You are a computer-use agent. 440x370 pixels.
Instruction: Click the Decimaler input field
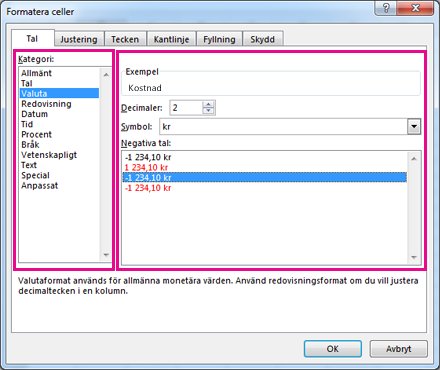point(186,108)
